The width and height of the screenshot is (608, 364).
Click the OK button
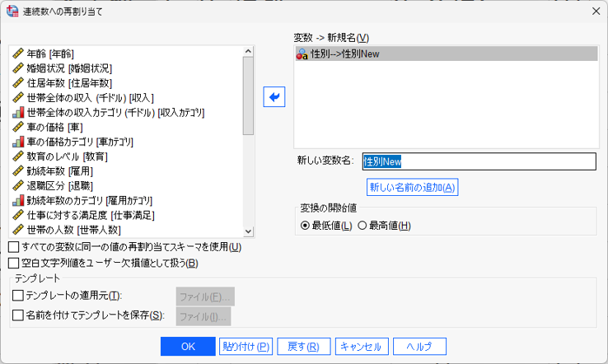pos(188,347)
